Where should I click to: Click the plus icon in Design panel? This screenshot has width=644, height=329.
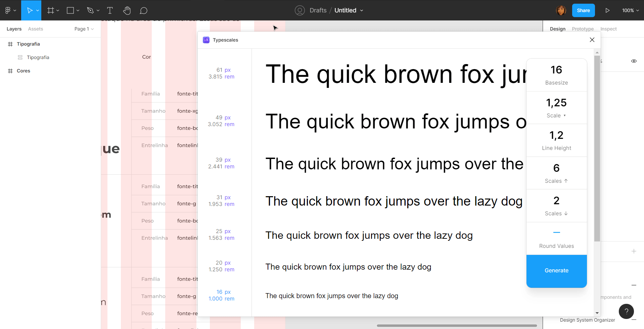pos(634,251)
